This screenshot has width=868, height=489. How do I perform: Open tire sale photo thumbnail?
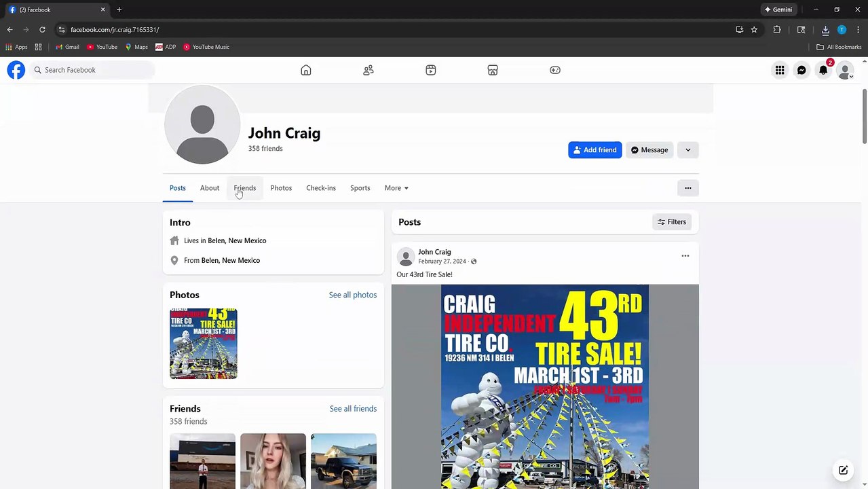click(204, 344)
